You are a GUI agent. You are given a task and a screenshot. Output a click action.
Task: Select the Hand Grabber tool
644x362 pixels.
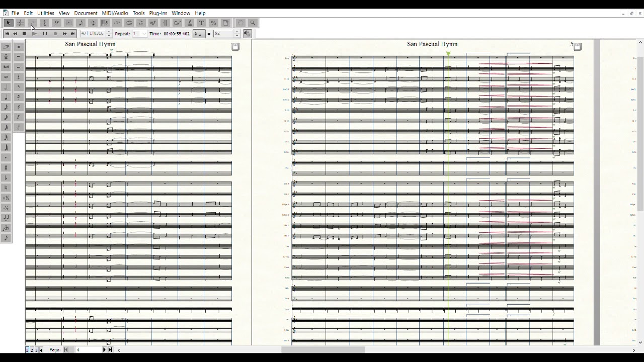(240, 23)
